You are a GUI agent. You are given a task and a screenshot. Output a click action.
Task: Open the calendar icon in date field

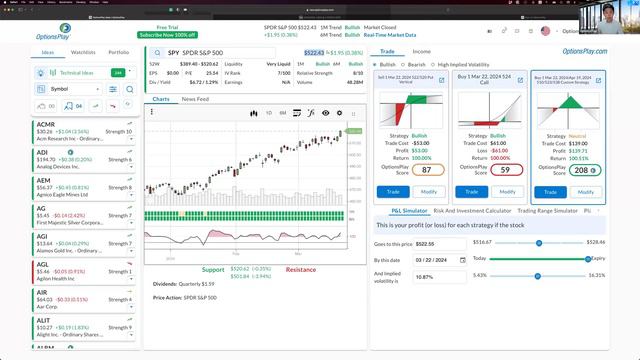click(x=462, y=260)
